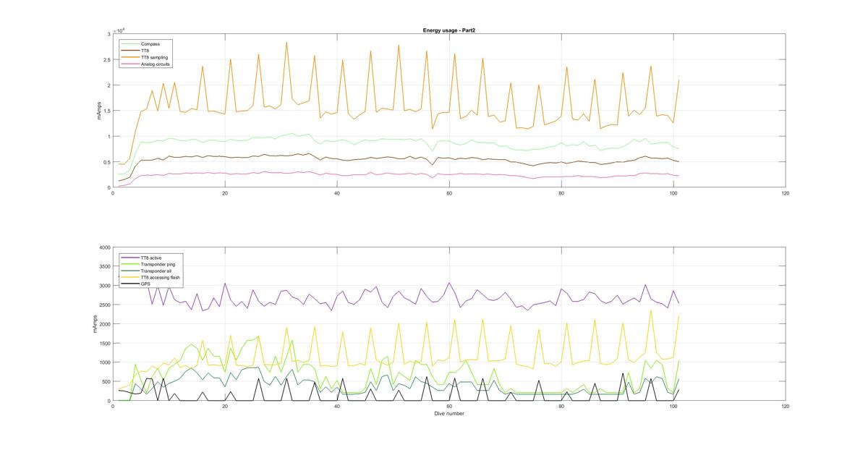Select the "Energy usage - Part2" plot title
This screenshot has height=450, width=868.
448,30
